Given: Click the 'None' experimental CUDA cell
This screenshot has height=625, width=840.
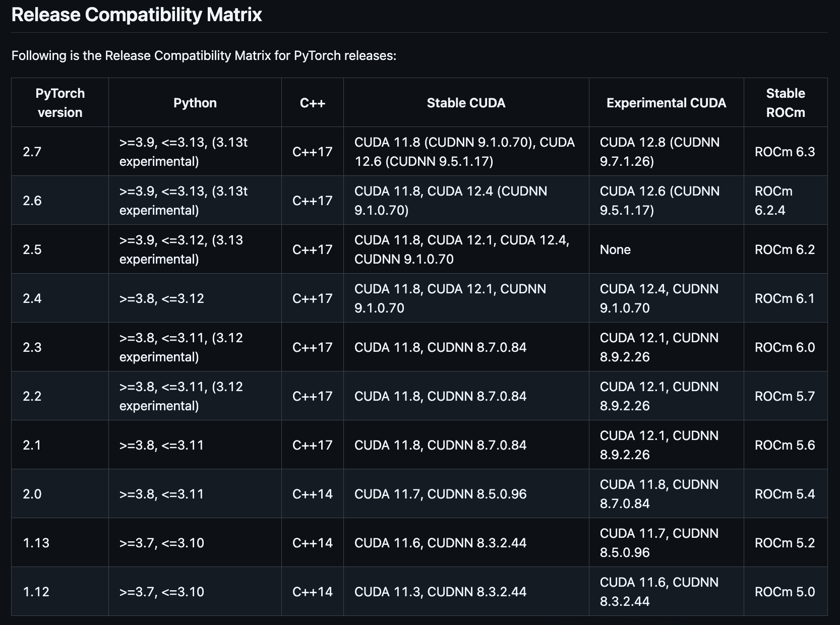Looking at the screenshot, I should click(666, 249).
